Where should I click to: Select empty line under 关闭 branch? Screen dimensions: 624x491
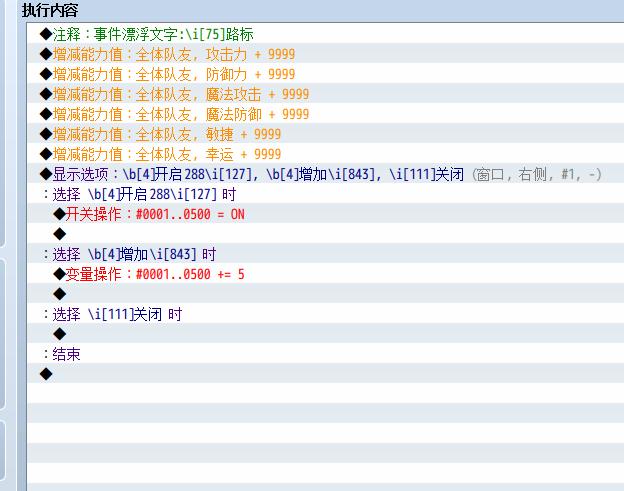pyautogui.click(x=326, y=334)
